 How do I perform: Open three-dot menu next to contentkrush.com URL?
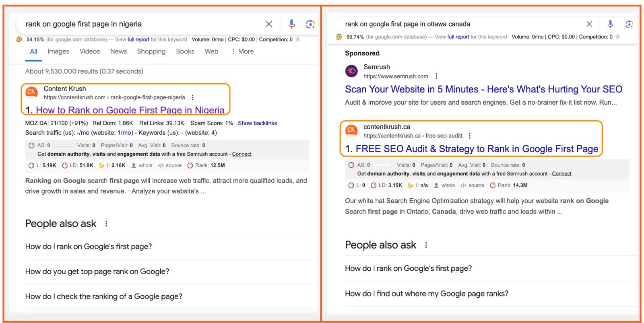192,97
